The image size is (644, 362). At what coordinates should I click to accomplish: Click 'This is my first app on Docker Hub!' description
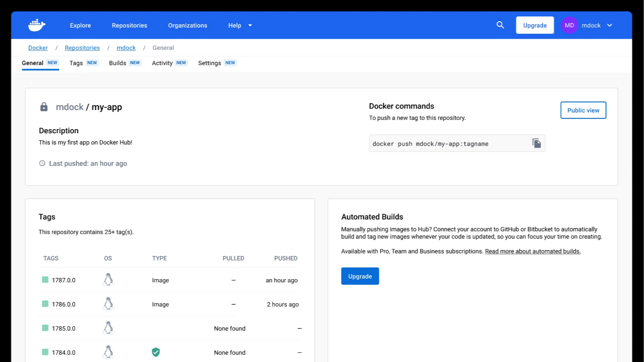[x=86, y=142]
